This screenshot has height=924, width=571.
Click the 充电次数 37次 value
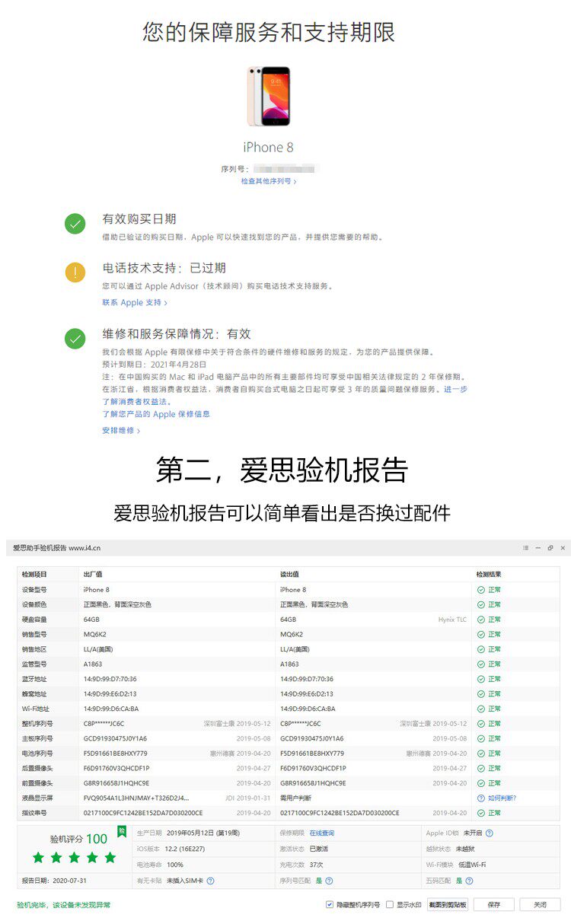click(316, 865)
